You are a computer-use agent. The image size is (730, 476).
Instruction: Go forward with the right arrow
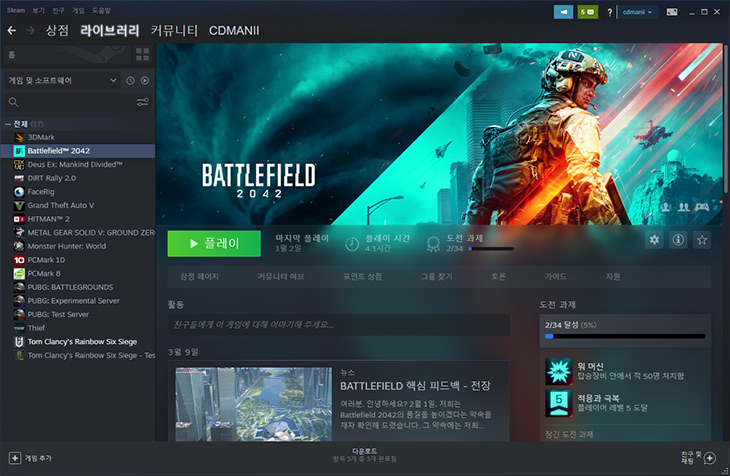30,31
